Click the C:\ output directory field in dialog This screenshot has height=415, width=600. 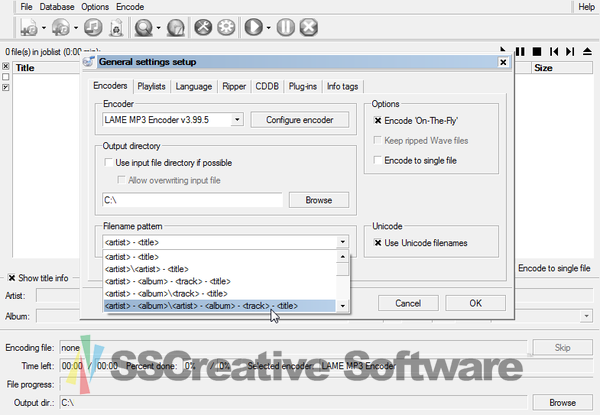click(192, 200)
